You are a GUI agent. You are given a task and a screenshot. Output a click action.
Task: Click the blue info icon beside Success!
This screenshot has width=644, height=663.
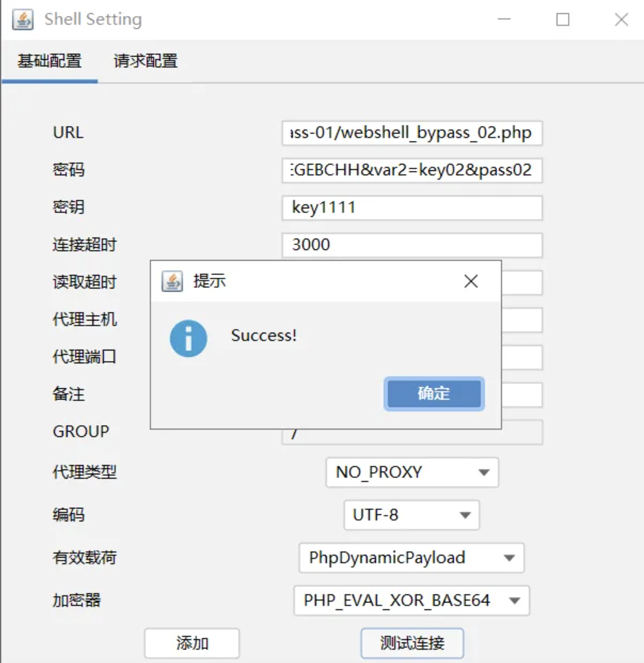click(x=188, y=338)
